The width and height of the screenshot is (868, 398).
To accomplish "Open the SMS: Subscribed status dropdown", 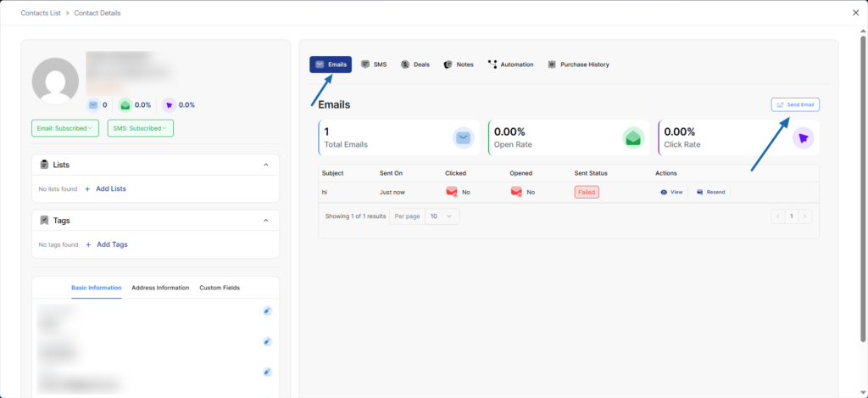I will point(140,128).
